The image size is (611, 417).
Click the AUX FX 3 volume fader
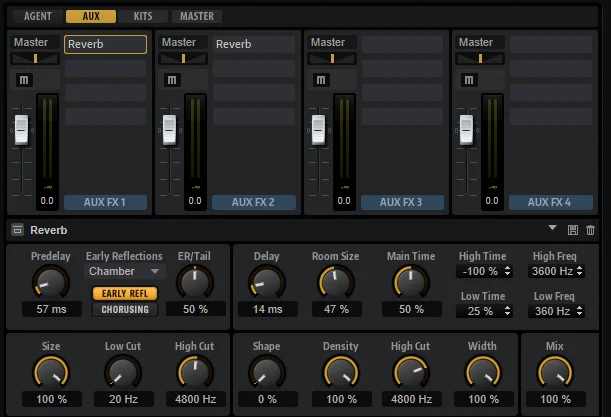click(318, 130)
